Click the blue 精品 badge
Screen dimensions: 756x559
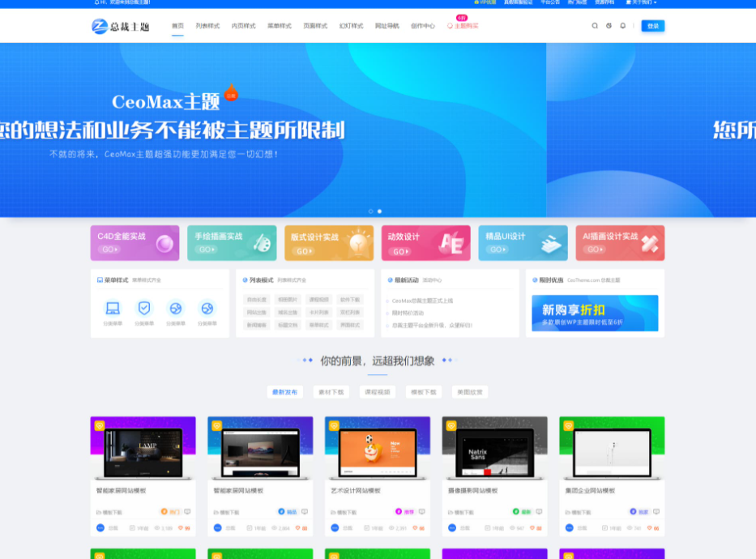(288, 512)
